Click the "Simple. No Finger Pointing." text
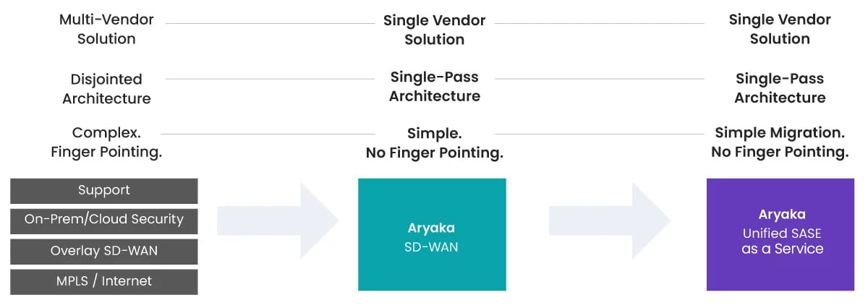 click(434, 143)
